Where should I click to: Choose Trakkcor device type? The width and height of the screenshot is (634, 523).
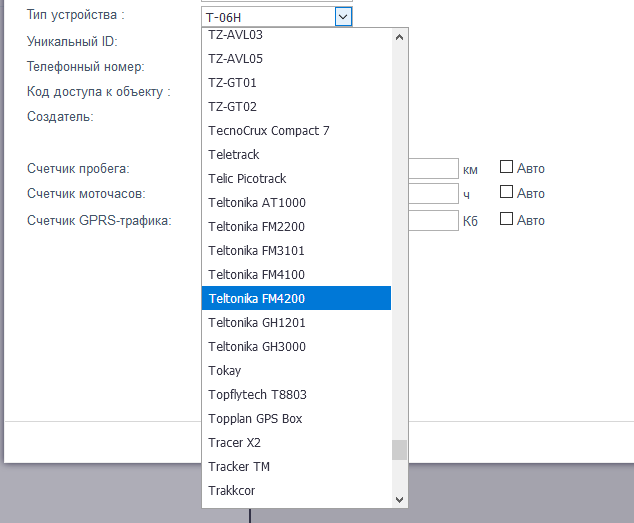pyautogui.click(x=232, y=490)
